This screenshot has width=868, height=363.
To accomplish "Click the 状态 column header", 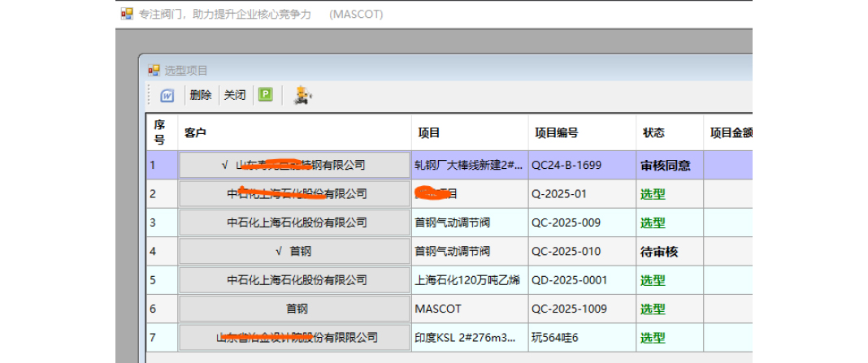I will point(670,132).
